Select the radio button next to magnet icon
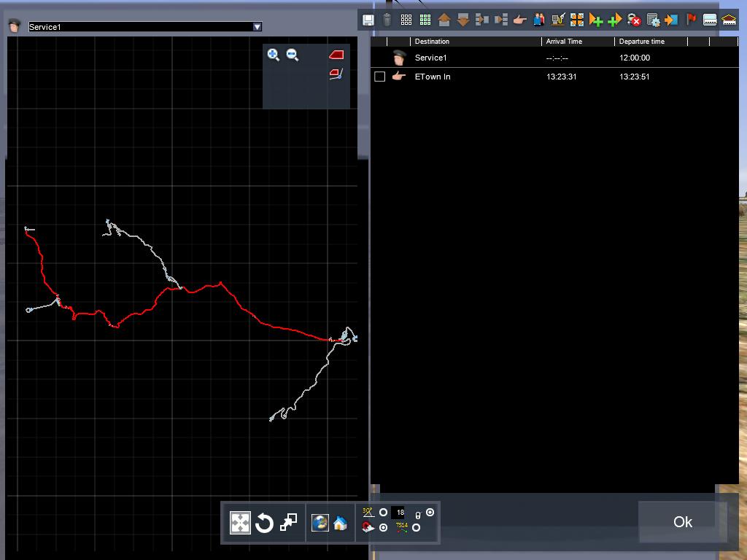Viewport: 747px width, 560px height. point(383,528)
